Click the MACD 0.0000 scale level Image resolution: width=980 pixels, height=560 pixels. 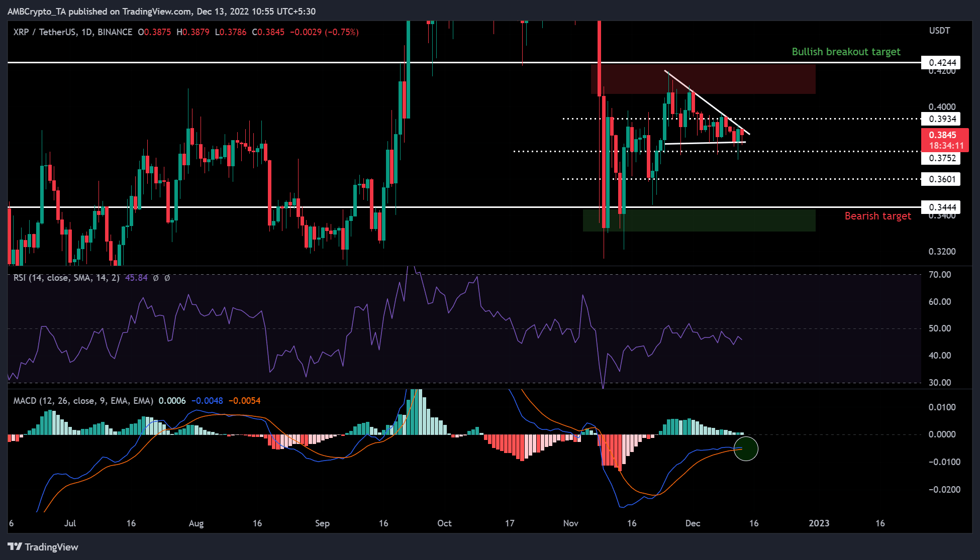(942, 434)
